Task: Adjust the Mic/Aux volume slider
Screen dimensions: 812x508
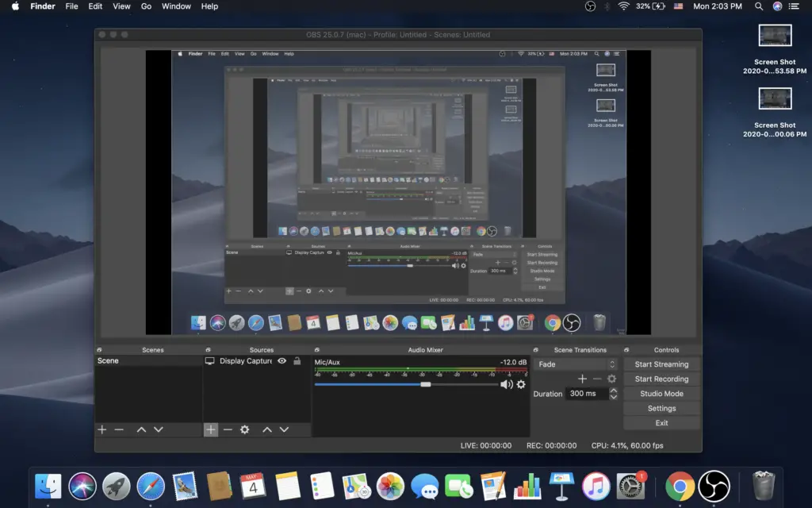Action: click(x=426, y=384)
